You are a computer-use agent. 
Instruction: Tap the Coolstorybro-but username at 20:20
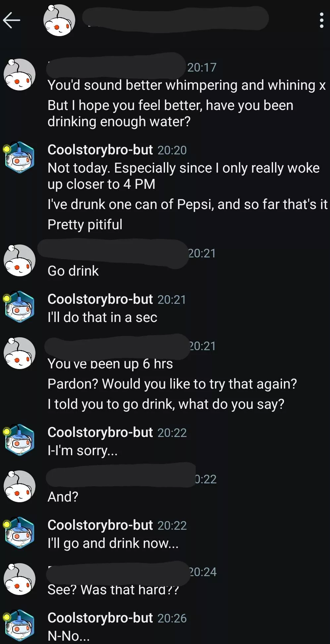coord(100,150)
